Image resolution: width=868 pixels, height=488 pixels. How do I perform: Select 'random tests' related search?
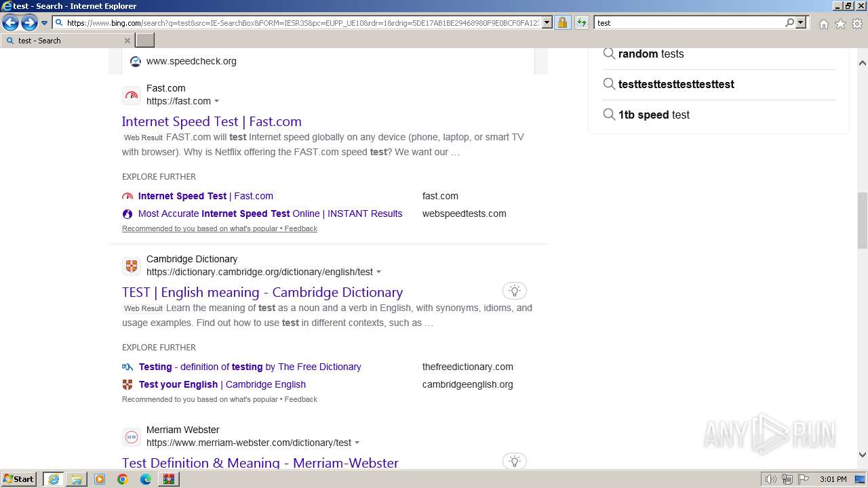coord(651,54)
